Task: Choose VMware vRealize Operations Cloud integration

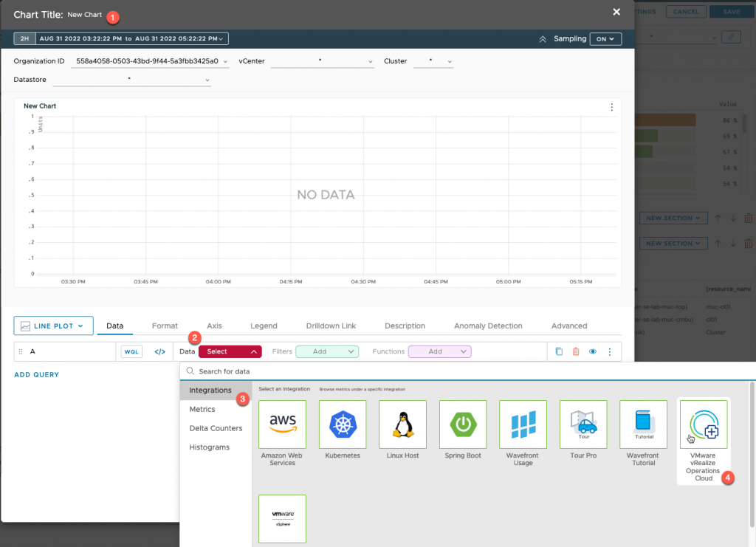Action: [x=704, y=424]
